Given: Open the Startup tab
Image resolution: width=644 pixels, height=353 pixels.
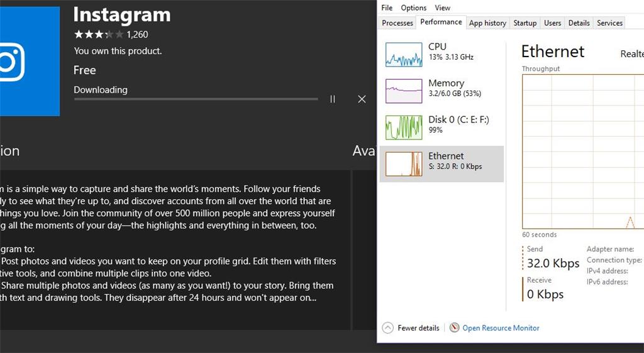Looking at the screenshot, I should (525, 23).
